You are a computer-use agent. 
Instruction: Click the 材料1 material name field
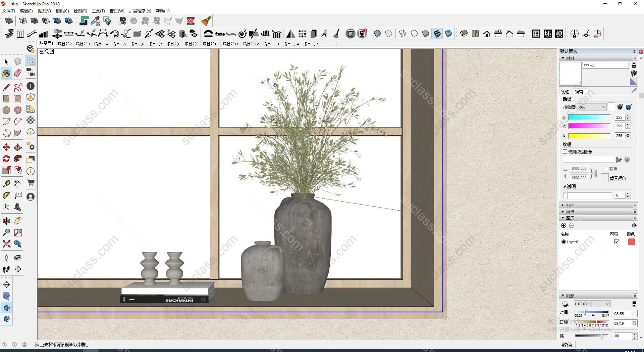(605, 65)
